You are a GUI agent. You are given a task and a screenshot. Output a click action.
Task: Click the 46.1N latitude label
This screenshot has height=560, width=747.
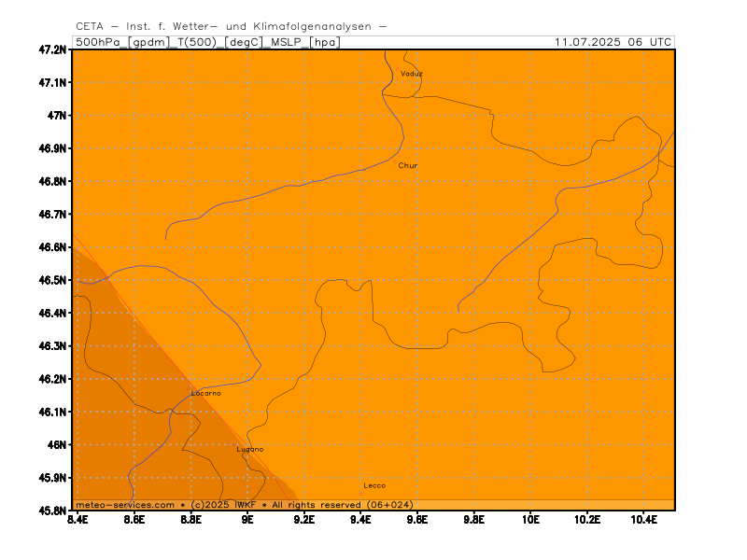[x=52, y=412]
